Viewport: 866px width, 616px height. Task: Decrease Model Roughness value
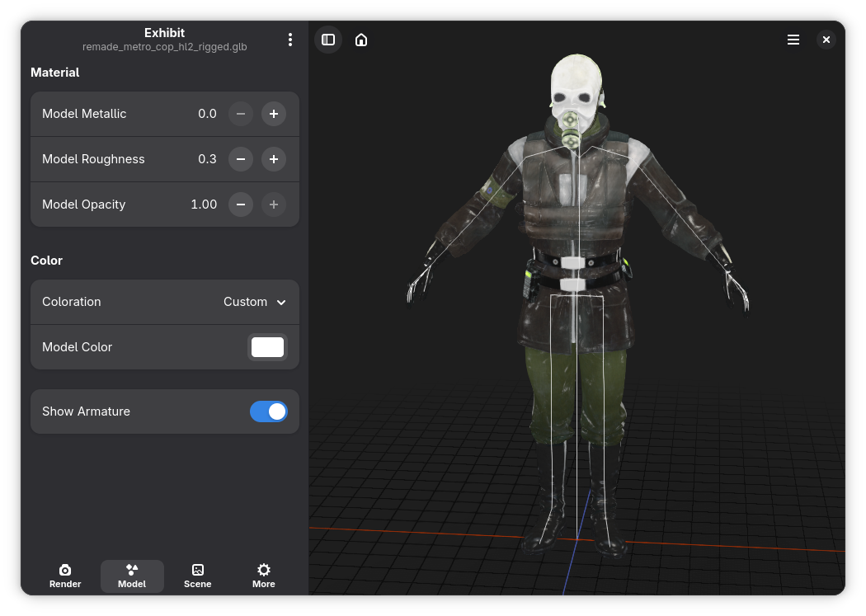[241, 159]
